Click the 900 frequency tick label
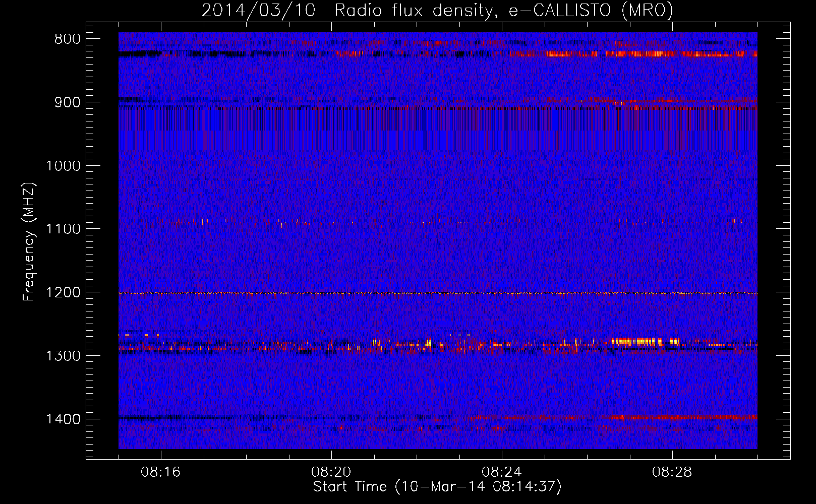This screenshot has width=816, height=504. [x=68, y=102]
